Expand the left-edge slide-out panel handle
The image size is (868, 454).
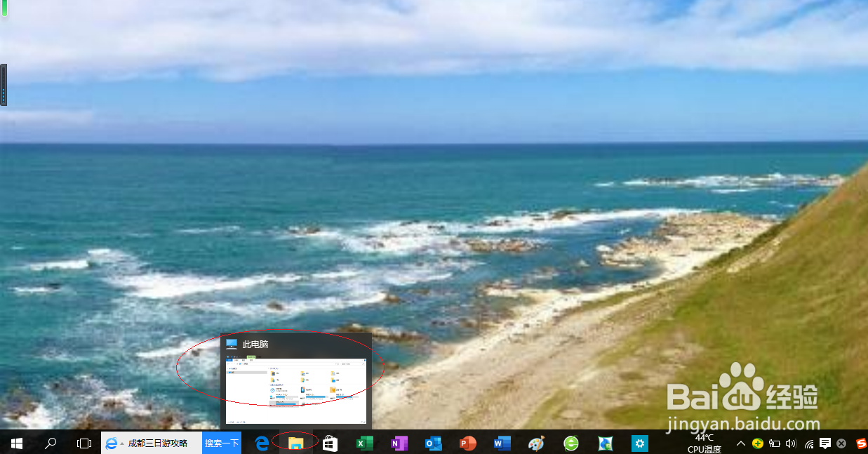[4, 84]
